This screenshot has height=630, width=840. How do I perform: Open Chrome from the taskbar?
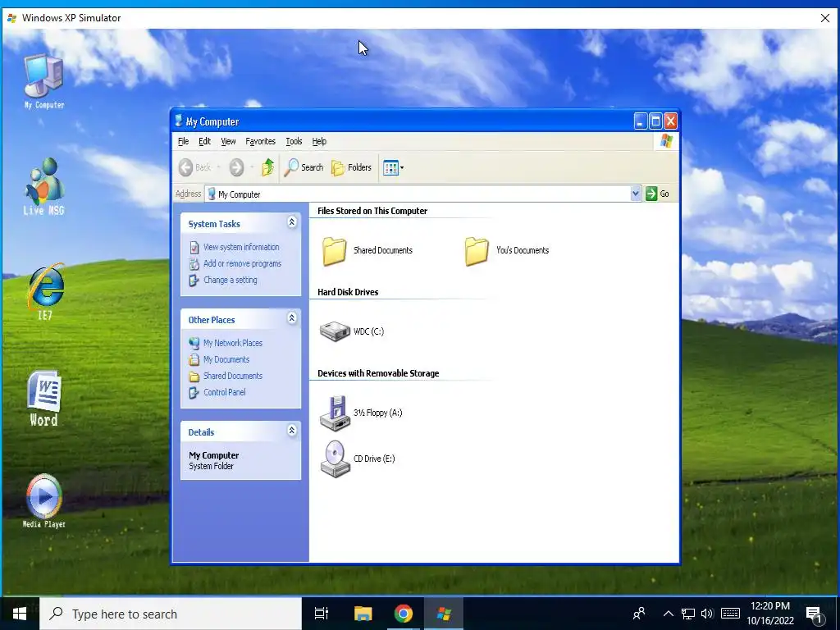tap(404, 614)
